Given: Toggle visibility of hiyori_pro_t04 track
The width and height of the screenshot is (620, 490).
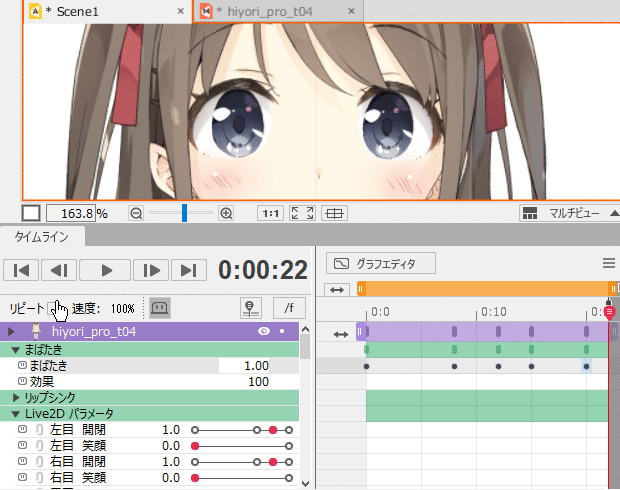Looking at the screenshot, I should click(x=264, y=331).
